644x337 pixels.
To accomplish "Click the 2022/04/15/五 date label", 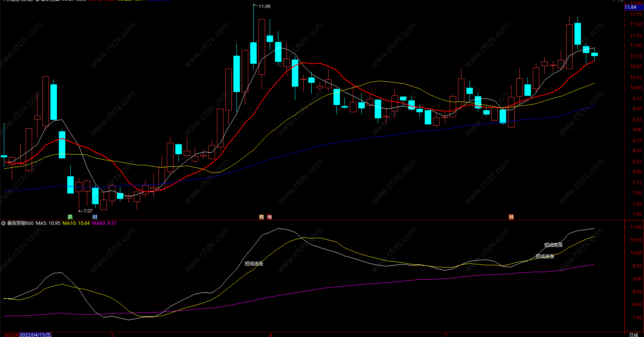I will [35, 335].
